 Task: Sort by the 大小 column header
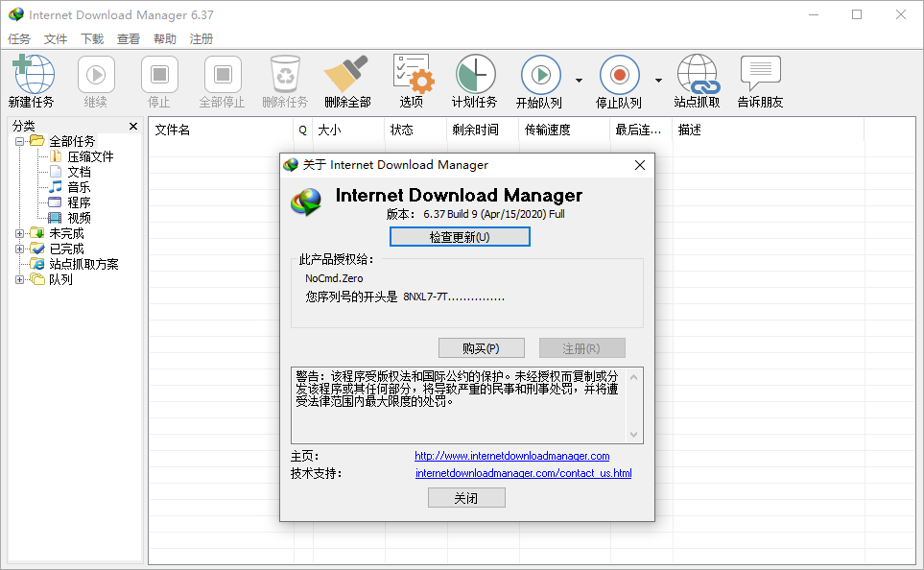point(349,130)
